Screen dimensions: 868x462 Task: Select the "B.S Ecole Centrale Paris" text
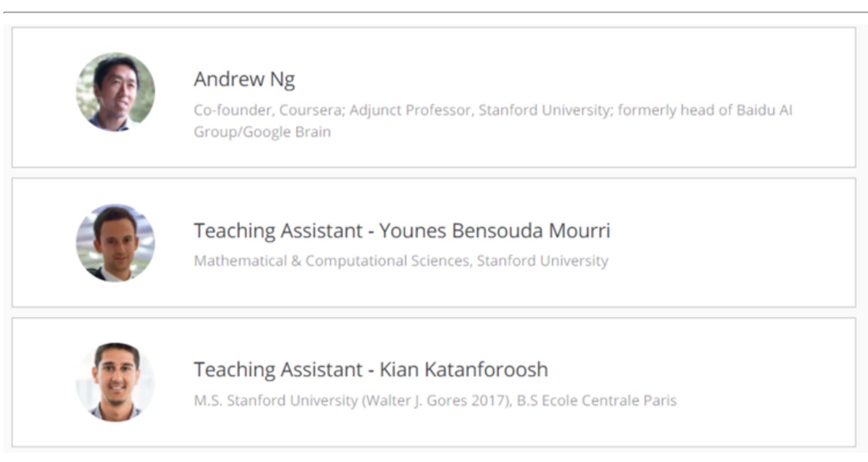pyautogui.click(x=596, y=401)
